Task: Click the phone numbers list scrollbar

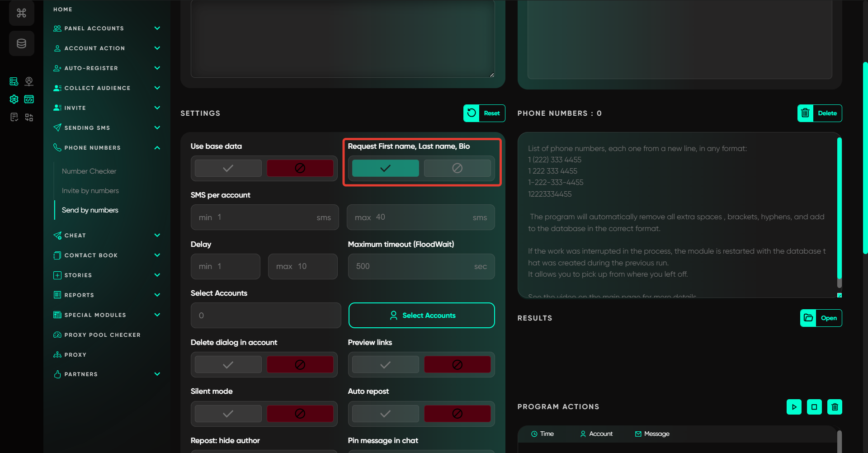Action: point(839,212)
